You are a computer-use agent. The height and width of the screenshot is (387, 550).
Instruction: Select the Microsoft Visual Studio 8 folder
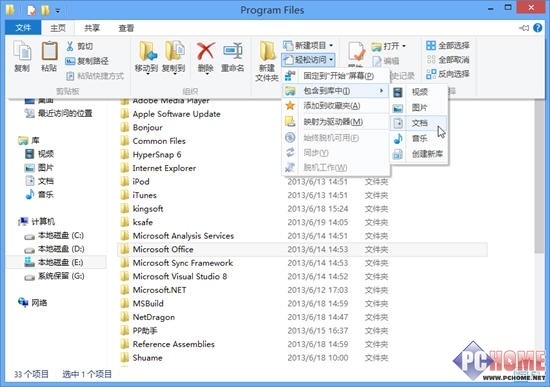point(174,276)
